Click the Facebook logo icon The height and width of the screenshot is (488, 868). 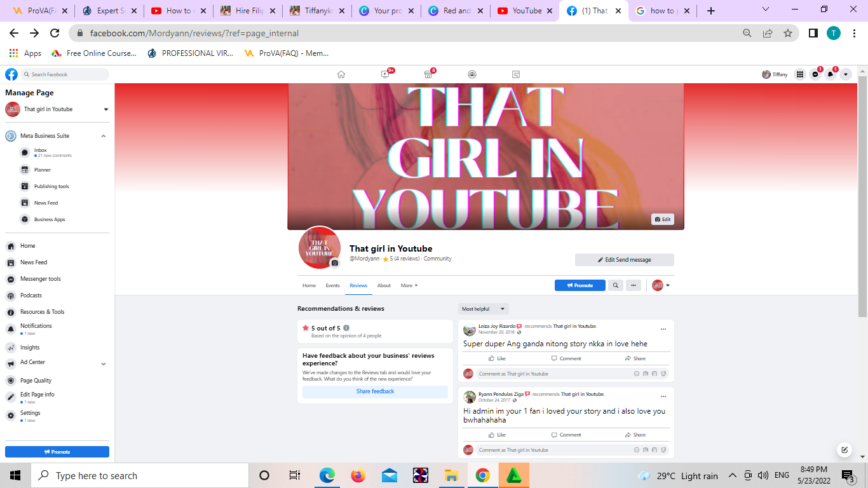coord(11,74)
